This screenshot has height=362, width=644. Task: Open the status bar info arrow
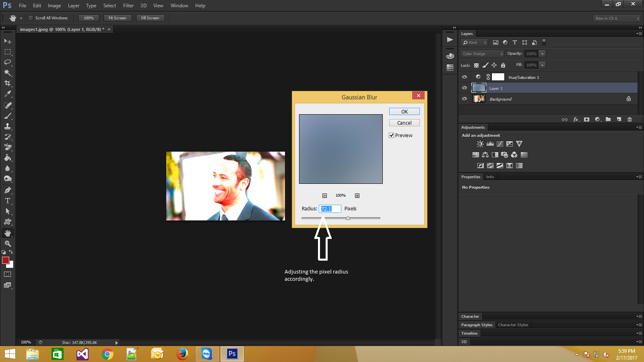coord(117,343)
